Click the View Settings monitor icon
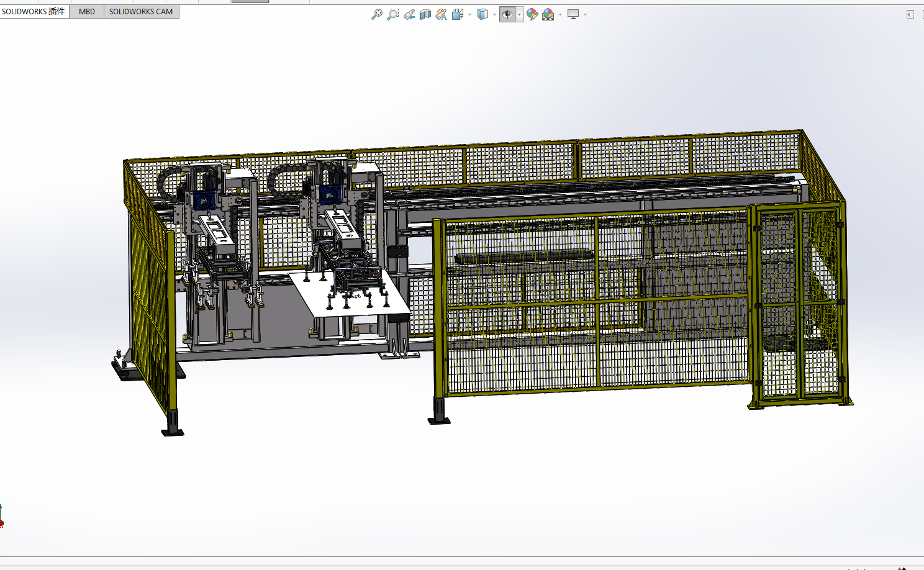Viewport: 924px width, 570px height. tap(573, 14)
